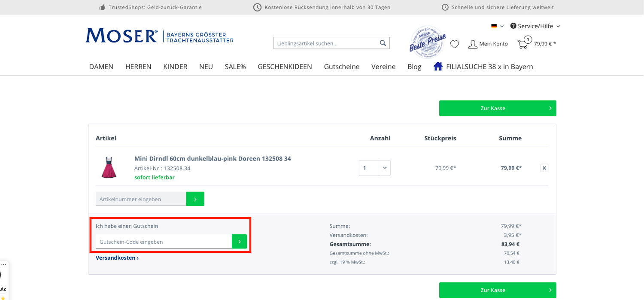
Task: Open Gutscheine page
Action: point(342,67)
